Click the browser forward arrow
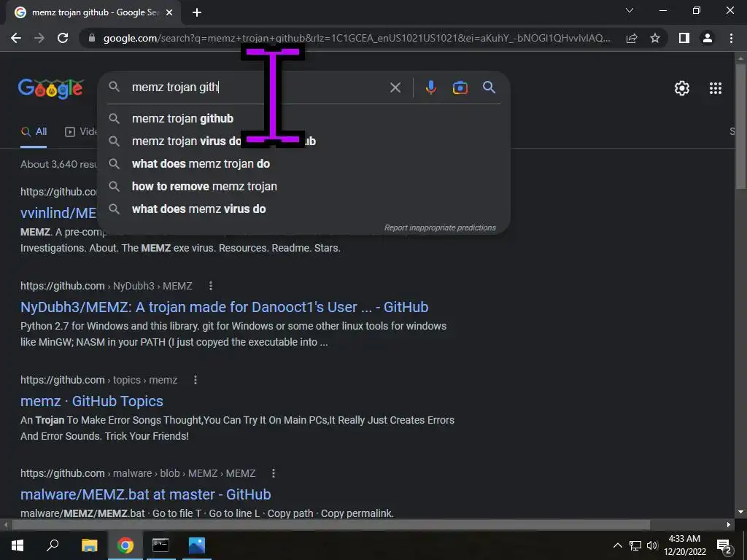Screen dimensions: 747x560 39,38
